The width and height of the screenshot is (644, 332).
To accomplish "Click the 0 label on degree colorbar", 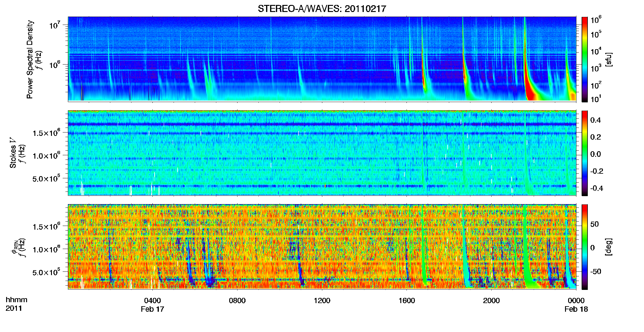I will tap(592, 247).
